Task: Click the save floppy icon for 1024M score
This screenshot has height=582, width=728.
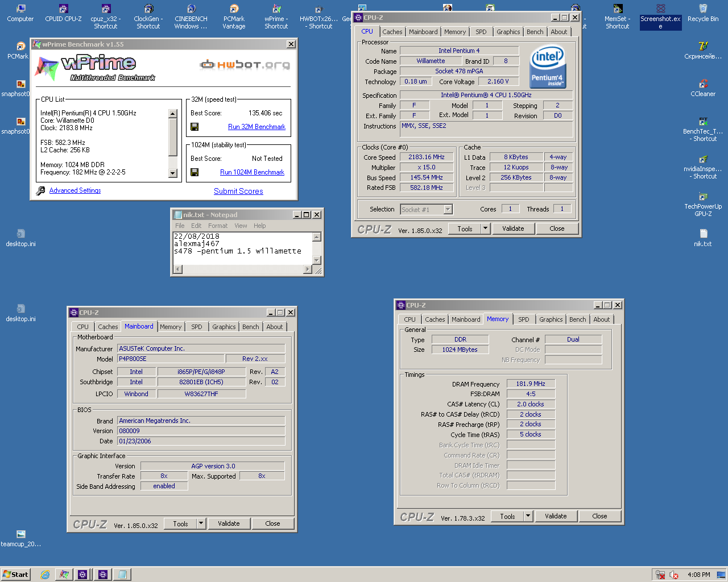Action: [x=195, y=172]
